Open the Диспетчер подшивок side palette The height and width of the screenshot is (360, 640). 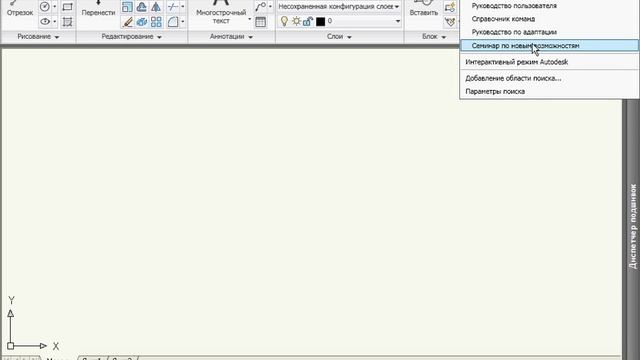[632, 227]
